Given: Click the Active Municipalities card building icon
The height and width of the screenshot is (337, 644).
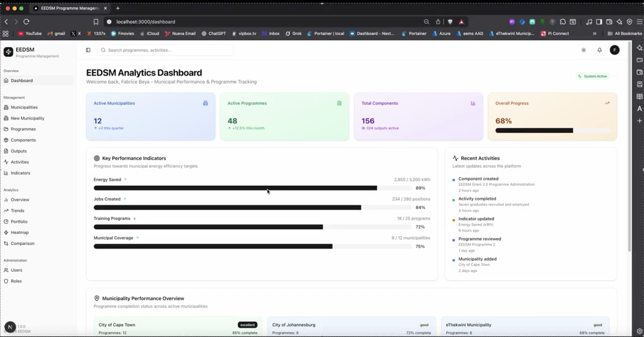Looking at the screenshot, I should [206, 103].
